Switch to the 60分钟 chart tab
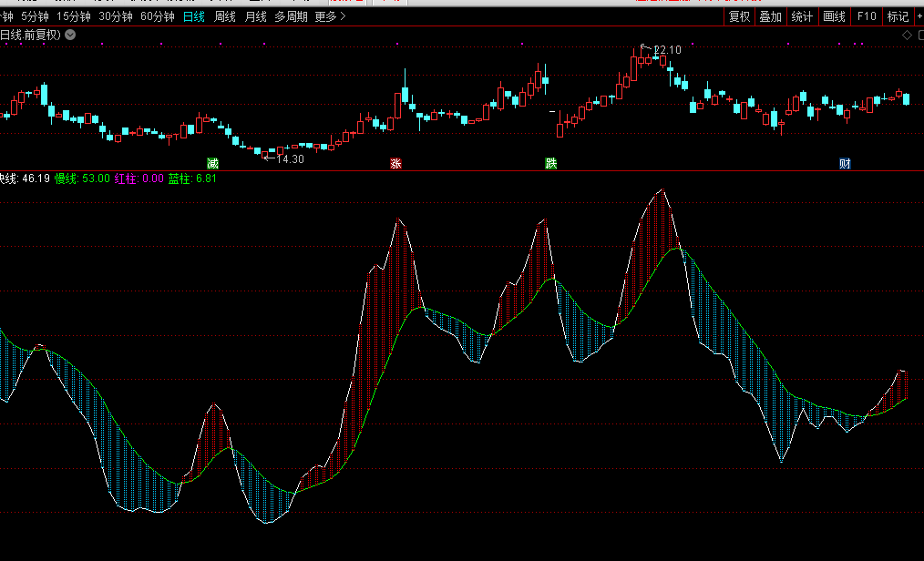924x561 pixels. (157, 16)
